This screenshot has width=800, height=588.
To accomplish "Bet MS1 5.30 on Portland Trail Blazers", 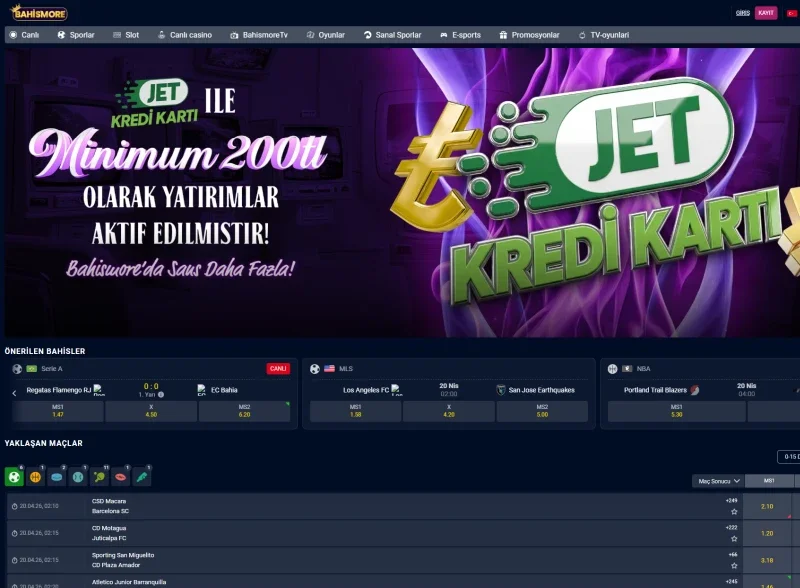I will tap(677, 411).
